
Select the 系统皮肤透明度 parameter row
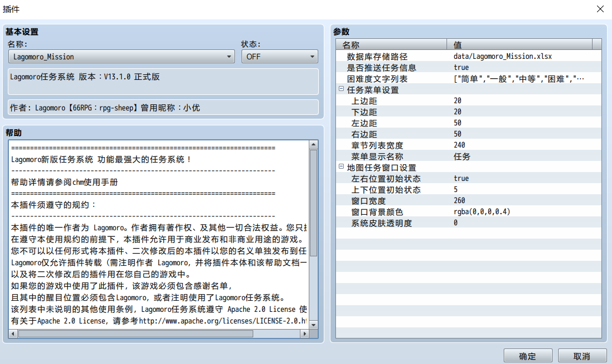[x=468, y=223]
